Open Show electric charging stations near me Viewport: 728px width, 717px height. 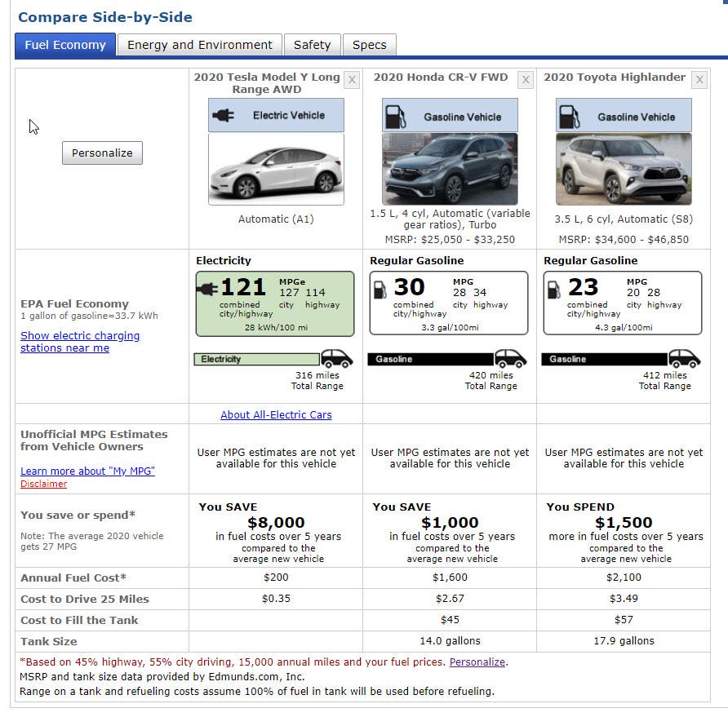(80, 342)
